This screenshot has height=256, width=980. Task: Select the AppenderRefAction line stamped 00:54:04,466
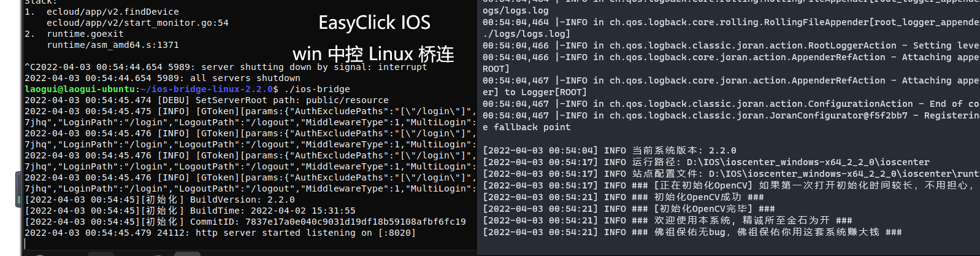pos(731,57)
